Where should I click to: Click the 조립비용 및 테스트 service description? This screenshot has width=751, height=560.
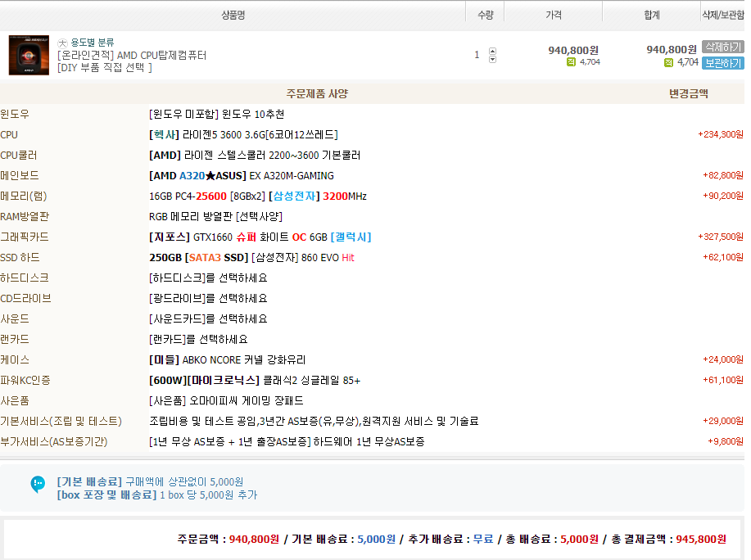[314, 421]
